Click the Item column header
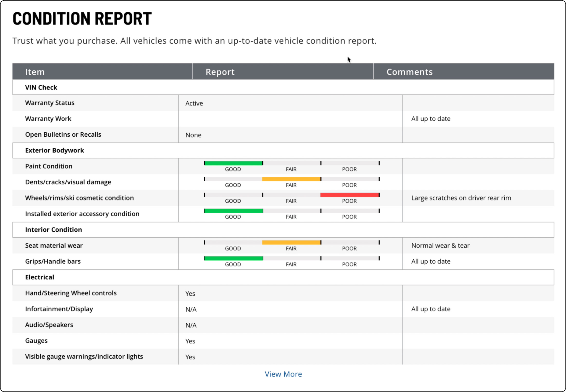566x392 pixels. point(35,72)
